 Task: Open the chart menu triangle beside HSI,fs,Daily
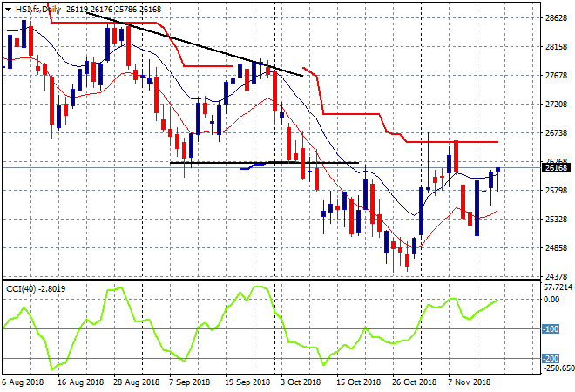click(8, 10)
